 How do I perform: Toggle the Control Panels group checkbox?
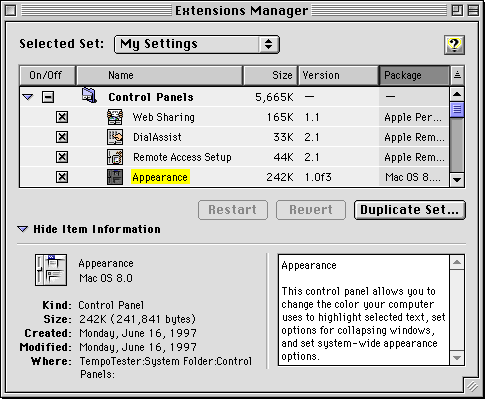point(48,97)
